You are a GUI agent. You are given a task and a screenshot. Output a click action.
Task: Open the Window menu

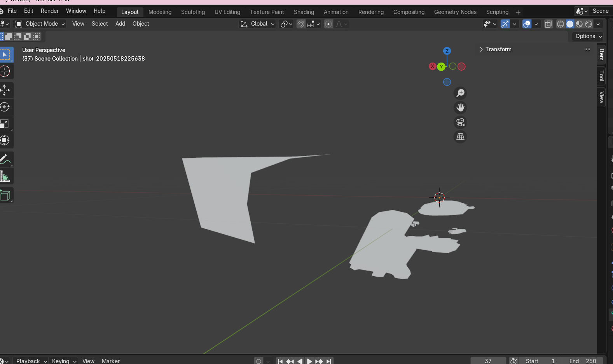click(76, 11)
